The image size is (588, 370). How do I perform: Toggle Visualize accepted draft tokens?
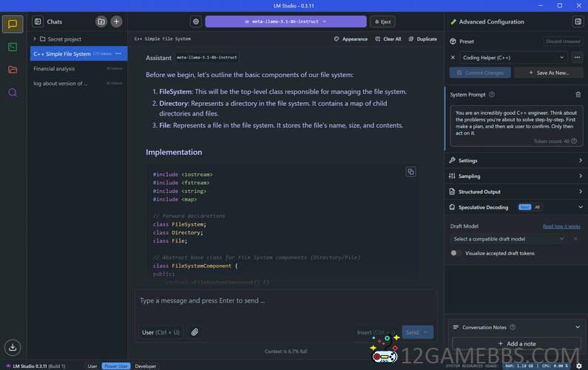pos(456,253)
